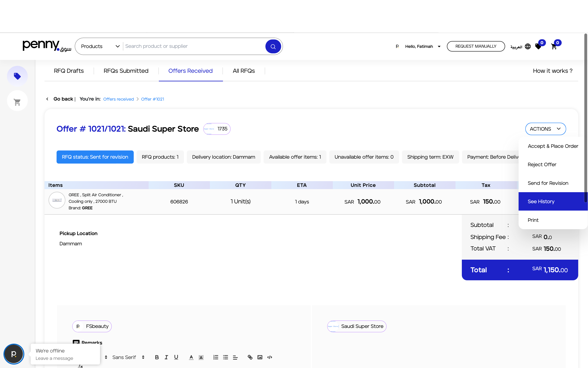
Task: Click the Saudi Super Store 1735 badge
Action: point(217,129)
